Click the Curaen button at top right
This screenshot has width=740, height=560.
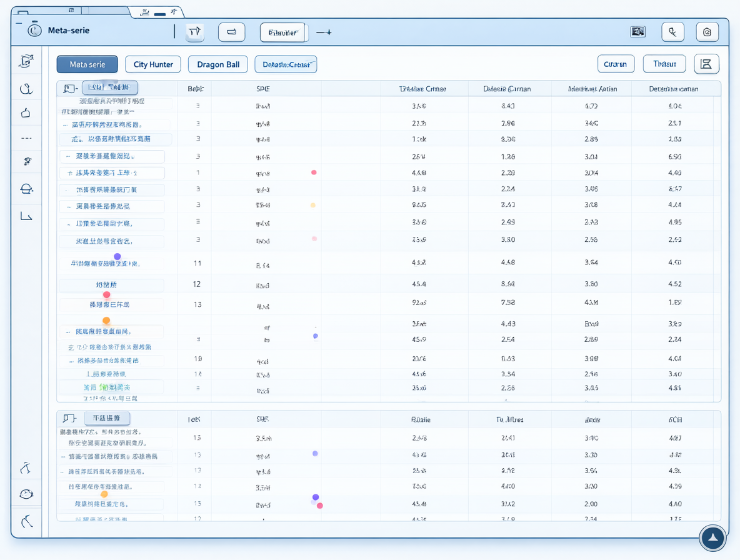click(x=616, y=64)
